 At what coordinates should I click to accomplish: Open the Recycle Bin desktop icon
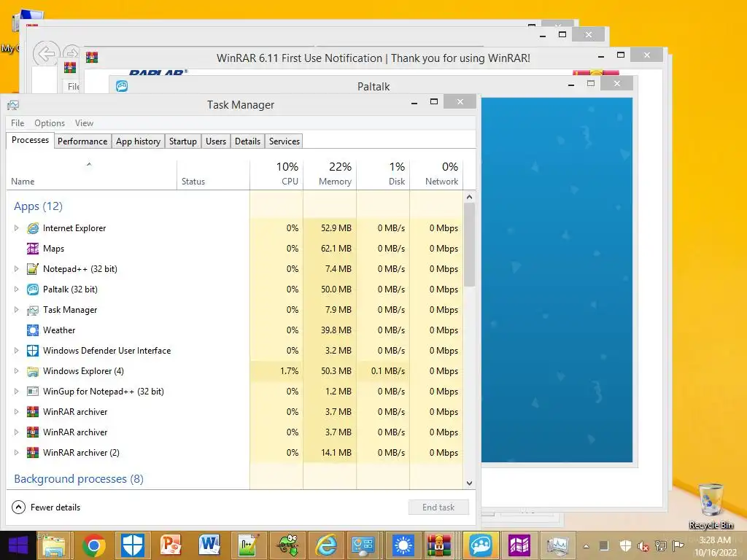[x=711, y=506]
